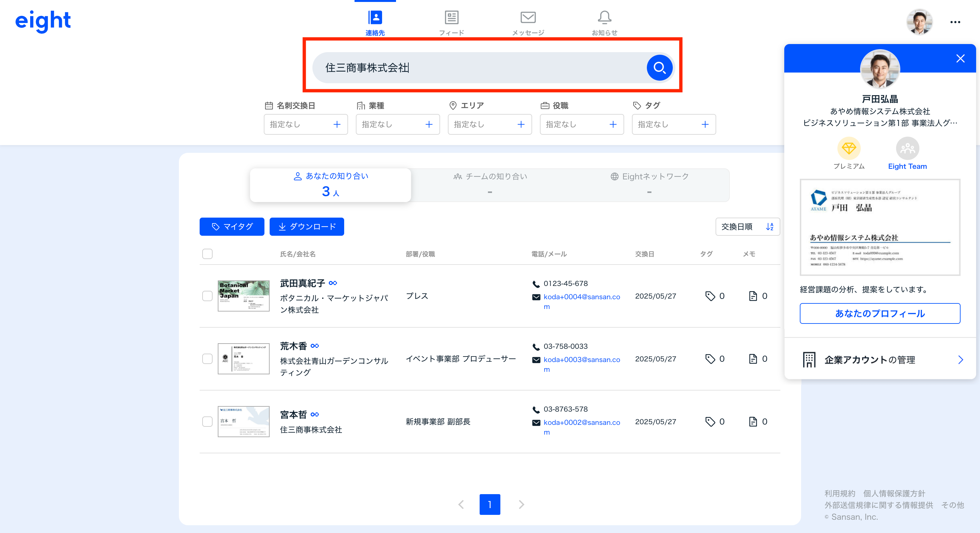Click the memo icon in 荒木香 row
The height and width of the screenshot is (533, 980).
click(753, 358)
